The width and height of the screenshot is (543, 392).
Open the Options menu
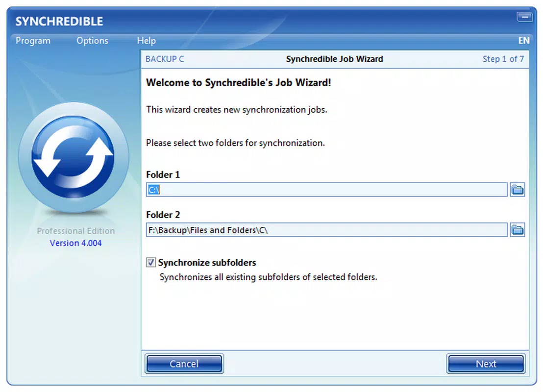coord(93,41)
